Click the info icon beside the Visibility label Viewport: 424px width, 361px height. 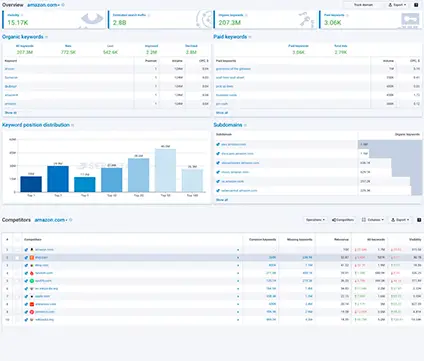(22, 15)
